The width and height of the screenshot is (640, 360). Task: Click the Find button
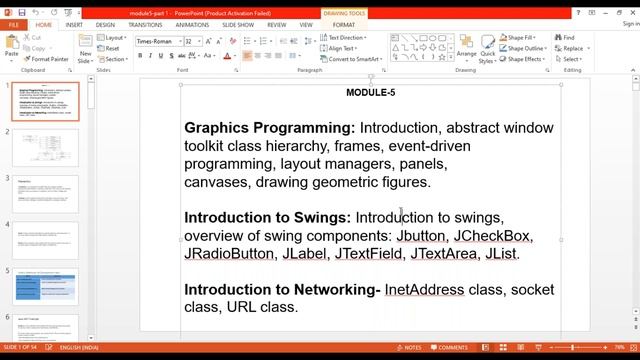(565, 38)
